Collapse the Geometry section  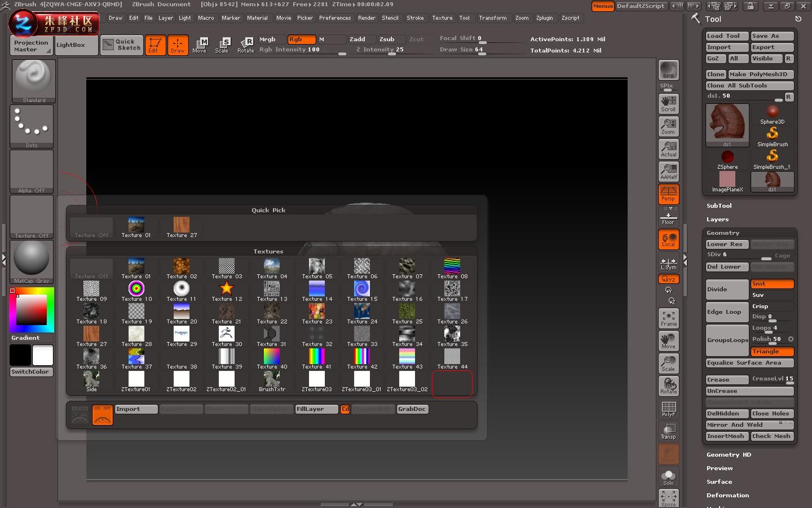[x=723, y=233]
